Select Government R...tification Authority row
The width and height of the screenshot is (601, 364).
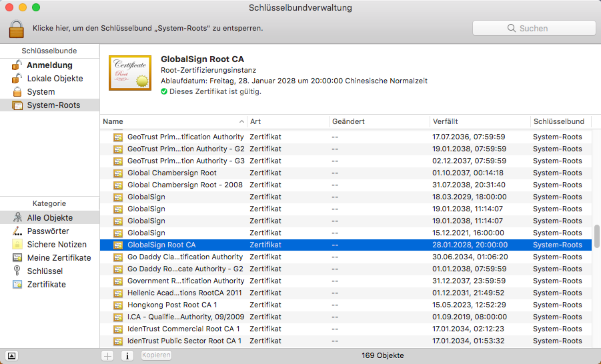pyautogui.click(x=346, y=281)
